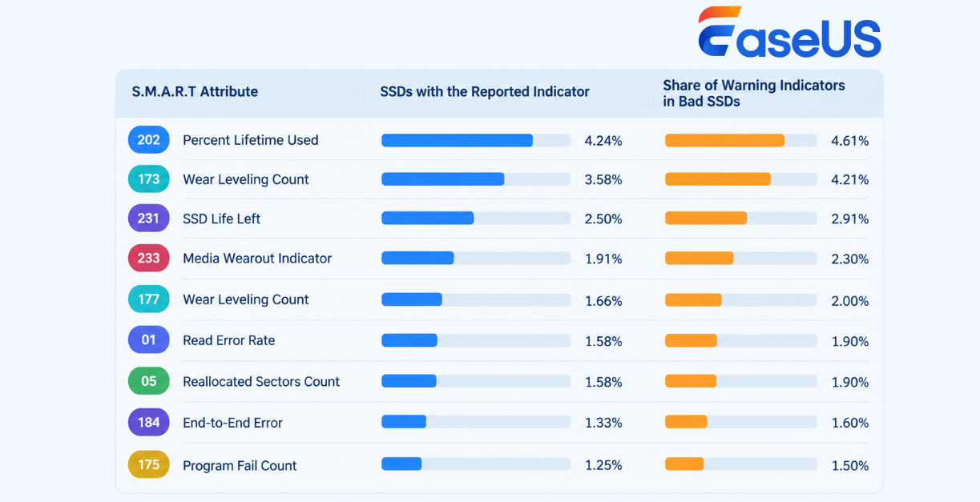Click the teal 173 badge
Screen dimensions: 980x502
149,179
